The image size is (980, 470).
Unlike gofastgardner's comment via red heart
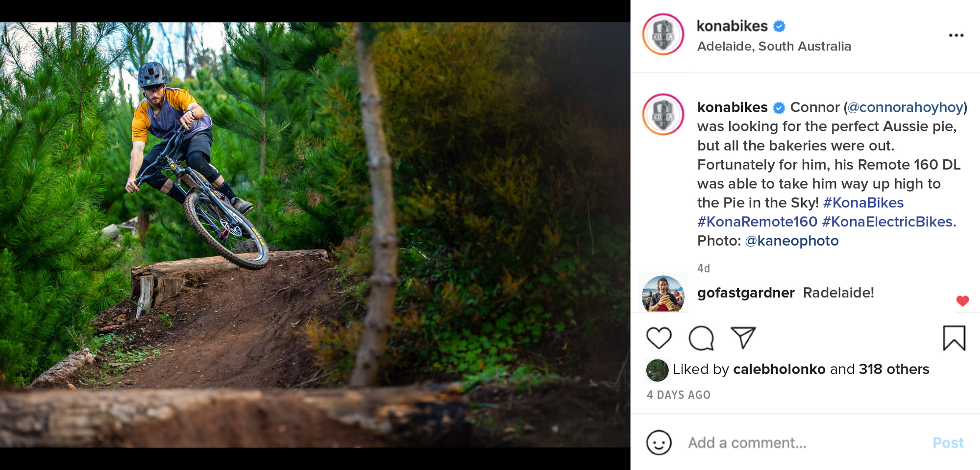pos(962,301)
